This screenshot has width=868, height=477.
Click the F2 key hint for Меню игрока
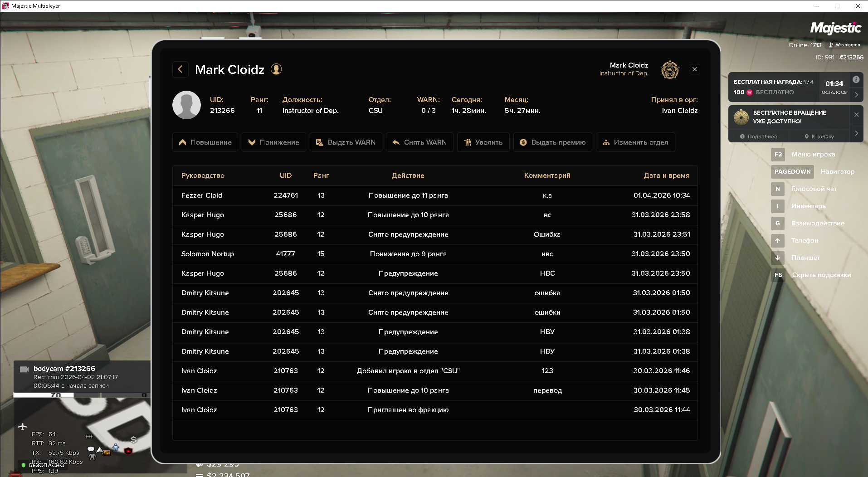coord(778,155)
